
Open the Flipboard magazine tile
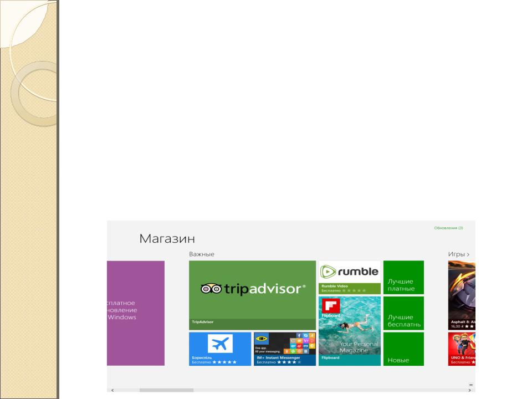click(350, 331)
